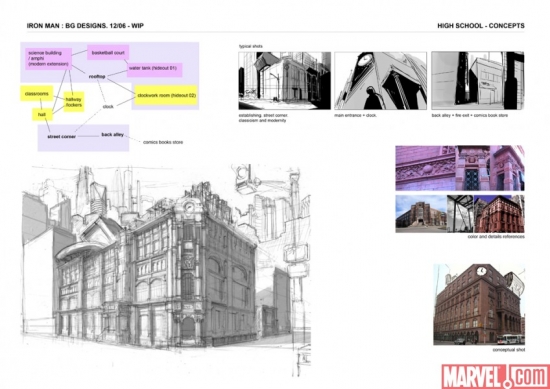Open the purple carved frieze reference photo

[425, 168]
